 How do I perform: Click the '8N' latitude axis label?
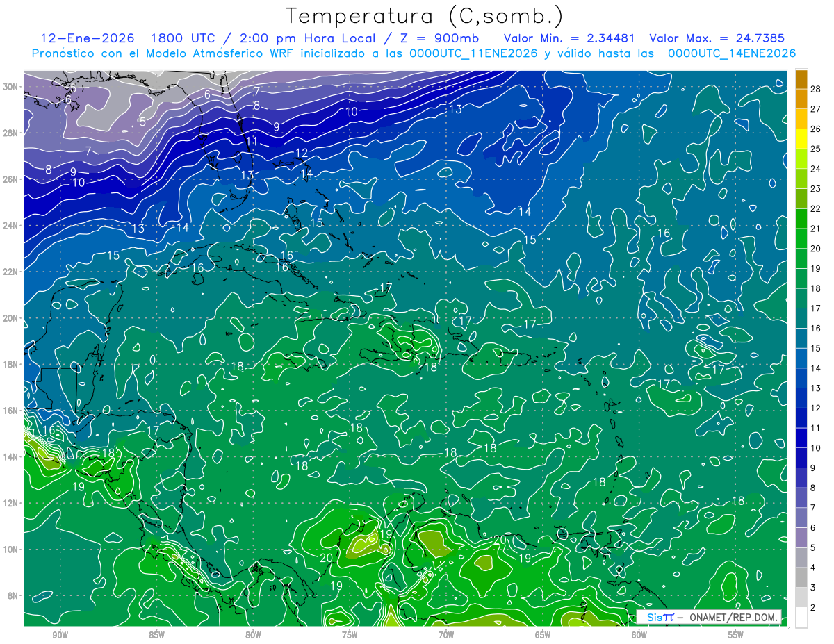point(14,595)
